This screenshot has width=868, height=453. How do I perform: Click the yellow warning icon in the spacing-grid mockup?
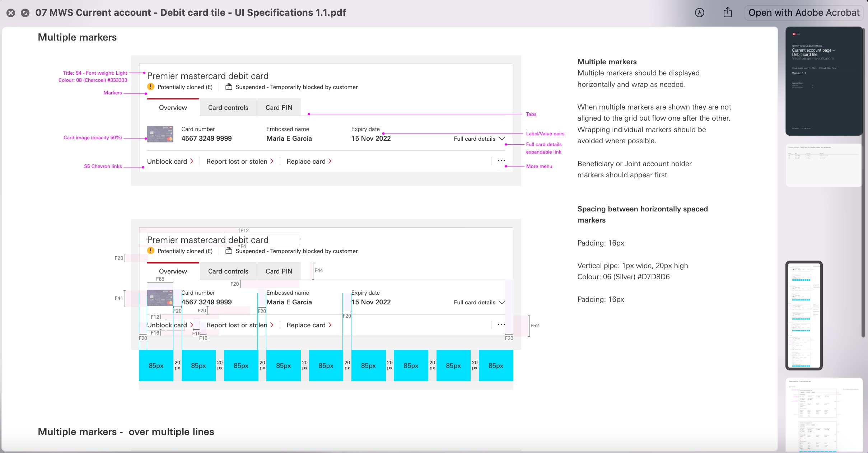(x=151, y=251)
